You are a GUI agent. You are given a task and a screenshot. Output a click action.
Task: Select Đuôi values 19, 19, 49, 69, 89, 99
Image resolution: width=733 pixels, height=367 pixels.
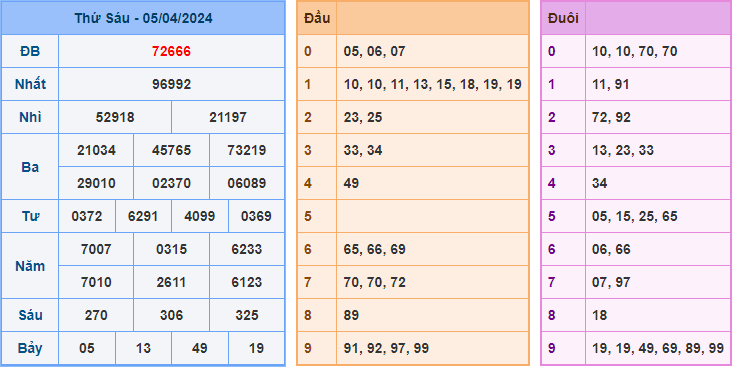(658, 349)
